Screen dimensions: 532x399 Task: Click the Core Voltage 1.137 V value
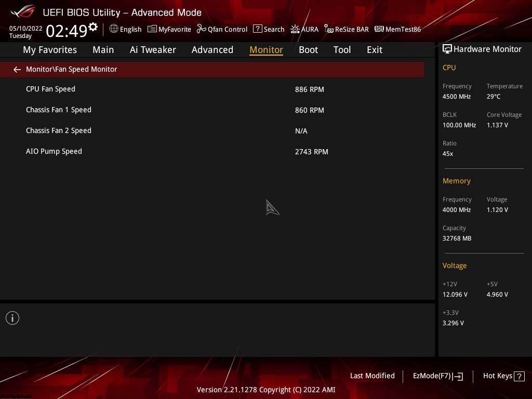pyautogui.click(x=497, y=125)
